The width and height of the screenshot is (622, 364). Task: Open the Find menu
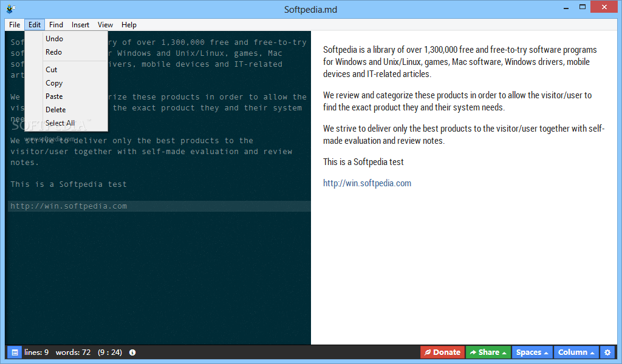pyautogui.click(x=56, y=24)
